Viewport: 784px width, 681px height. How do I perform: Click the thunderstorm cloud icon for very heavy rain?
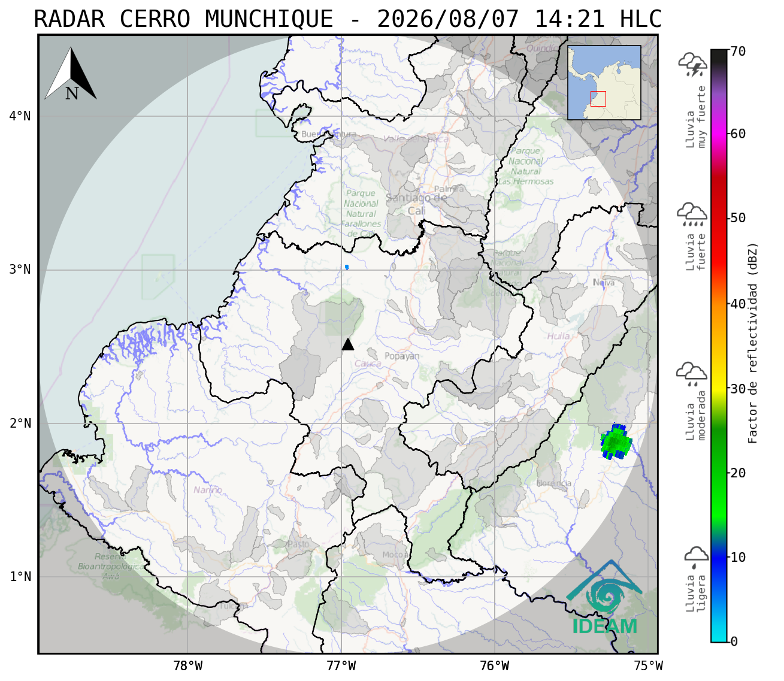click(692, 65)
